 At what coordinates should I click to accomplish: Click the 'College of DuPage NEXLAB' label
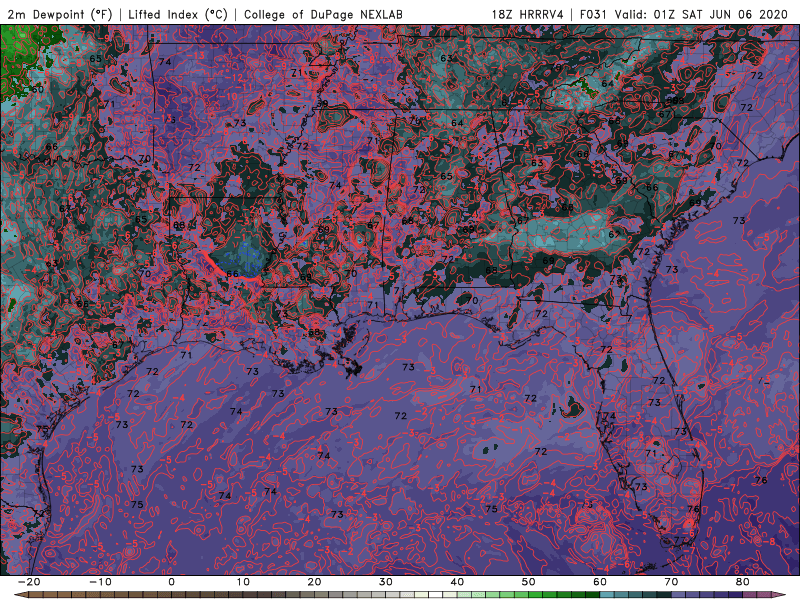point(323,15)
